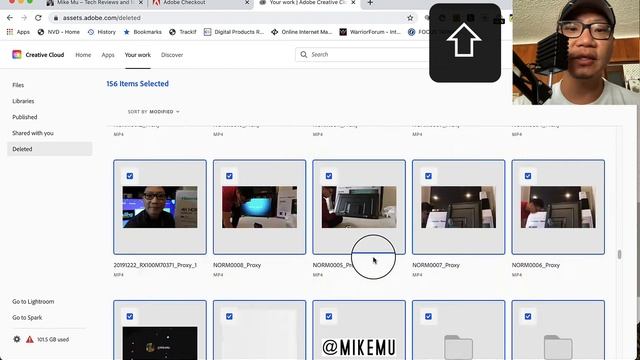This screenshot has height=360, width=640.
Task: Open the Trackif bookmark
Action: pos(183,32)
